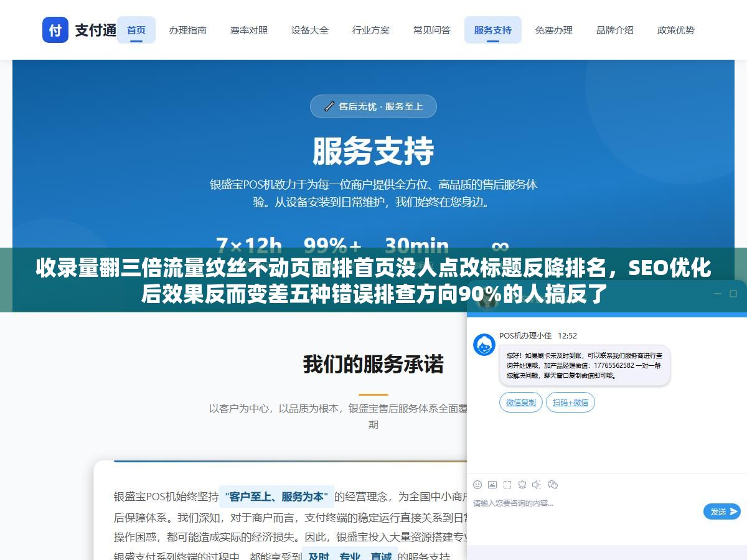Click the 支付通 blue logo icon
747x560 pixels.
coord(55,30)
